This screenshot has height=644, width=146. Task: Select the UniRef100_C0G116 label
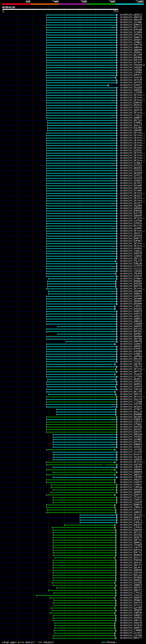click(131, 596)
